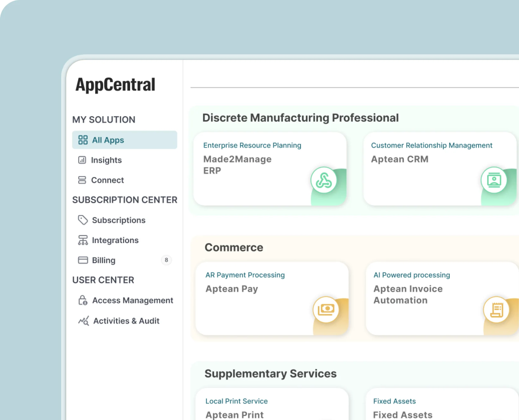Open the Aptean CRM app card
This screenshot has width=519, height=420.
pyautogui.click(x=440, y=169)
